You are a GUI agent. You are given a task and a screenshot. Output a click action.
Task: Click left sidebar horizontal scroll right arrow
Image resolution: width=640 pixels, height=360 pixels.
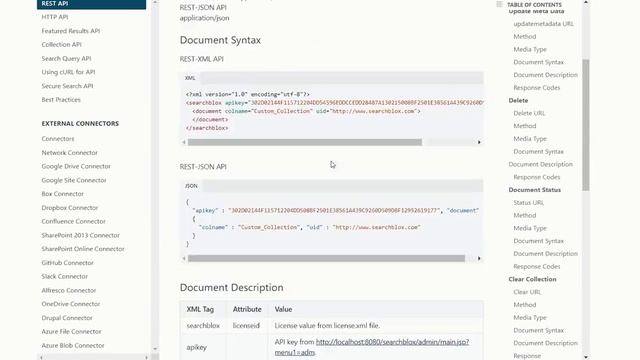(x=147, y=357)
